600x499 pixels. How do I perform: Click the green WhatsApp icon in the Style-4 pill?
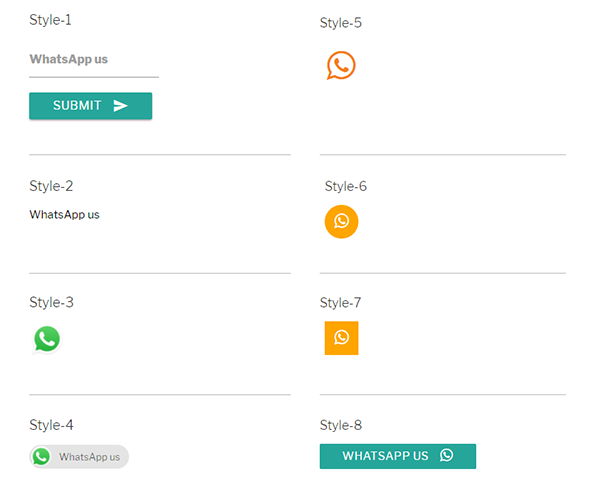pyautogui.click(x=41, y=457)
